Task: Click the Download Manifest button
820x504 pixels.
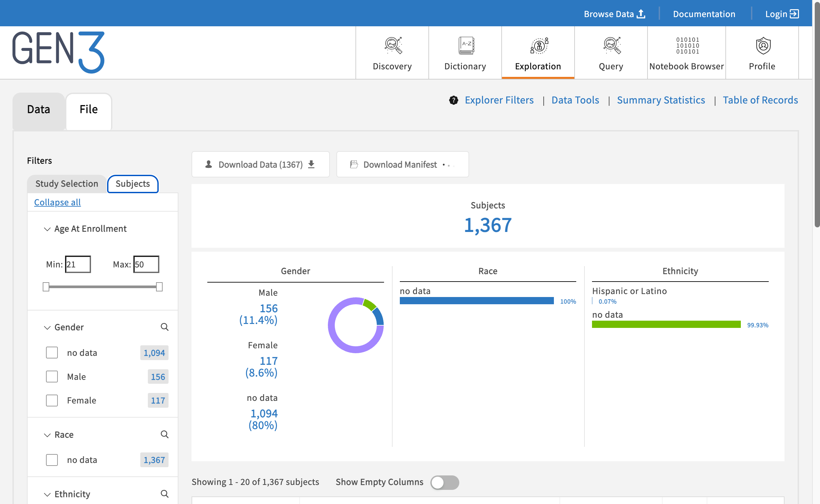Action: click(x=402, y=164)
